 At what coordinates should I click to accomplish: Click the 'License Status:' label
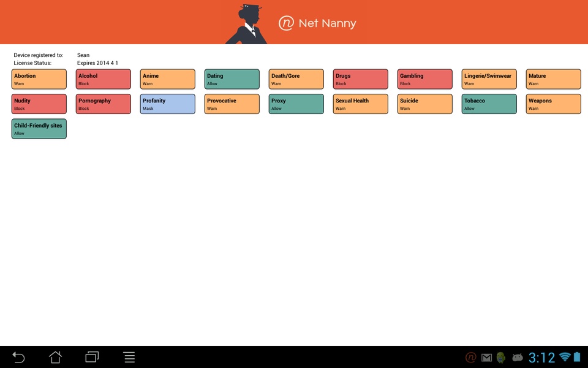[32, 63]
